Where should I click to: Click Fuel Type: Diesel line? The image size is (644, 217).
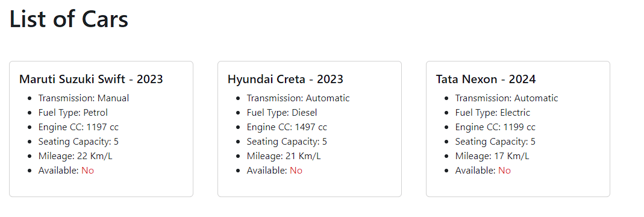(x=282, y=113)
